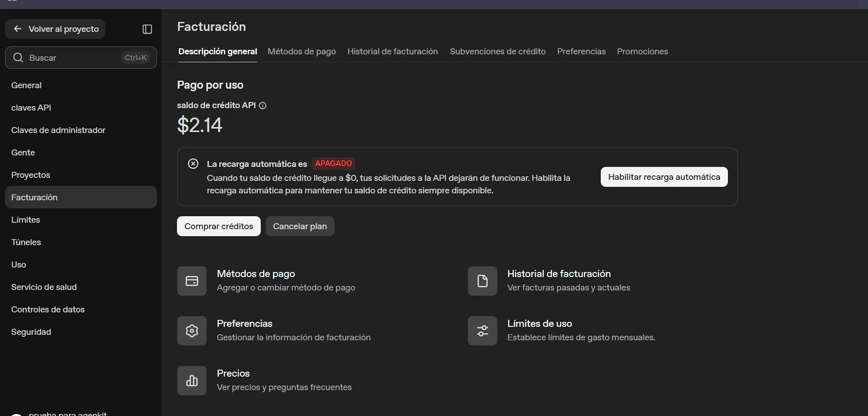Click the auto-recharge off X icon
This screenshot has width=868, height=416.
tap(193, 164)
